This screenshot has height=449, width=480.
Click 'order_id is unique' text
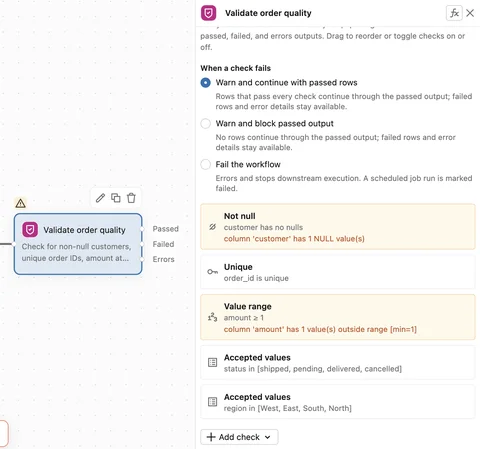pos(256,278)
